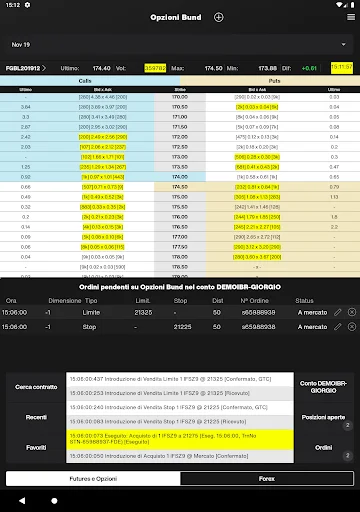Image resolution: width=360 pixels, height=512 pixels.
Task: Select the highlighted Eseguito Acquisto log entry
Action: 180,439
